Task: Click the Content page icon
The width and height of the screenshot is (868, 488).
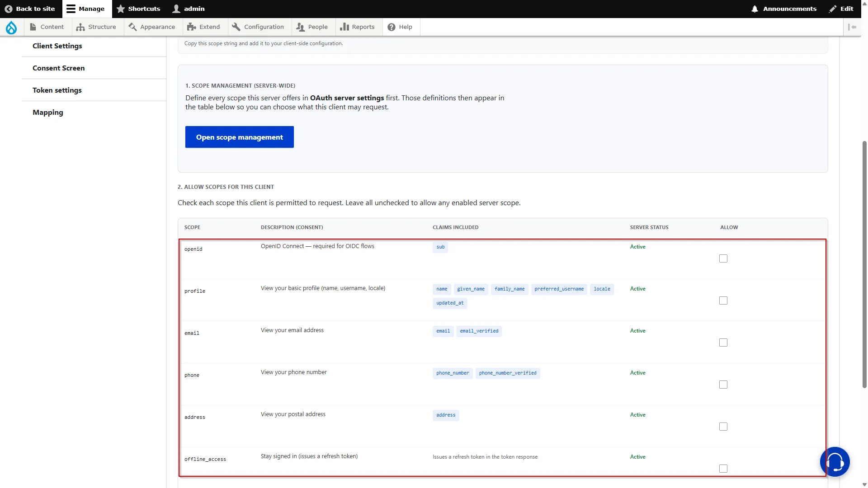Action: pyautogui.click(x=33, y=27)
